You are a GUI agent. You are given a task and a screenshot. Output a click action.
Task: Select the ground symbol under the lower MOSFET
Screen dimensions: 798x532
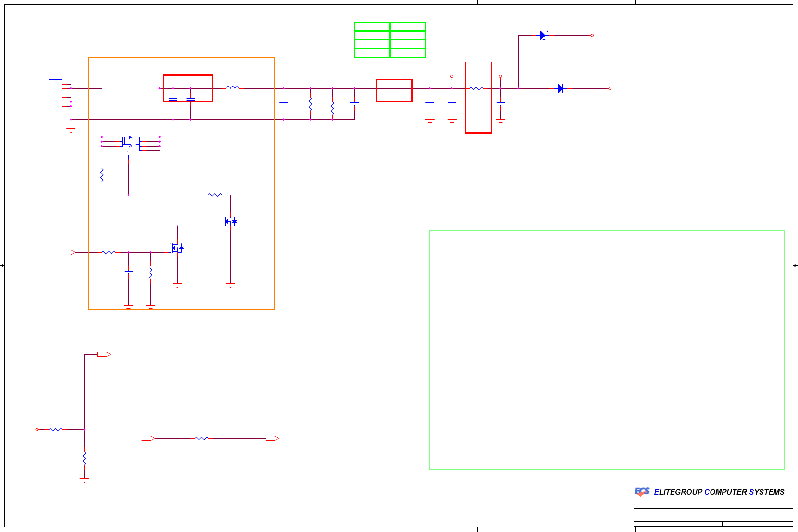tap(177, 285)
